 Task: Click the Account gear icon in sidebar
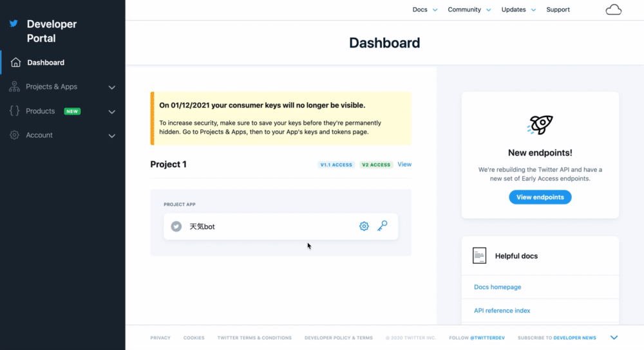14,135
